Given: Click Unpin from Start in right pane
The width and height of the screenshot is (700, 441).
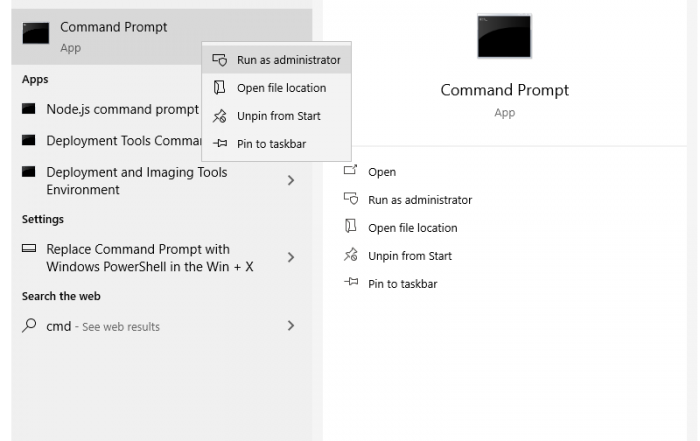Looking at the screenshot, I should point(410,256).
